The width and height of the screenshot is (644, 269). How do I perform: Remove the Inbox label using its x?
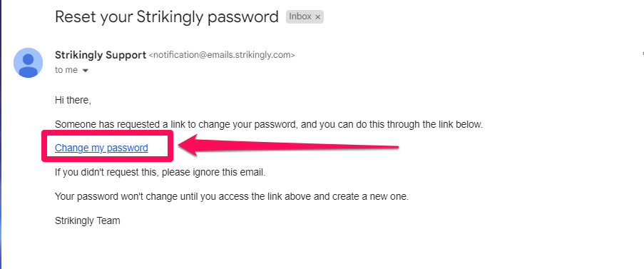(317, 17)
